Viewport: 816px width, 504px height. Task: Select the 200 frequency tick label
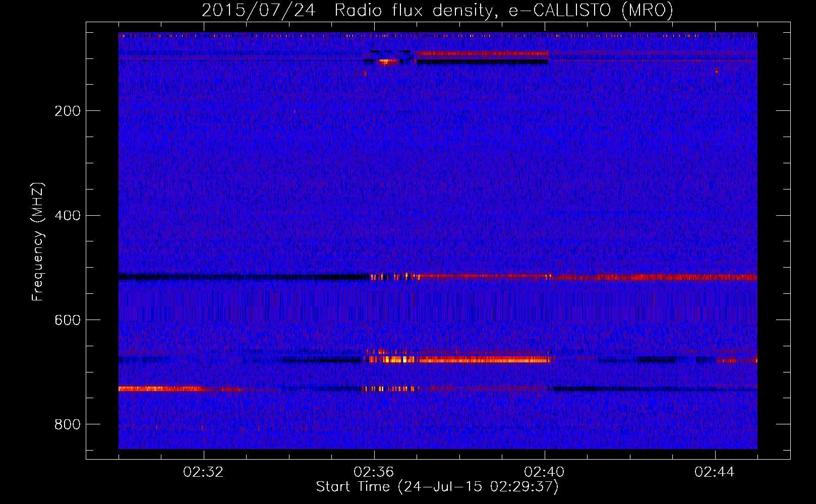click(x=68, y=111)
